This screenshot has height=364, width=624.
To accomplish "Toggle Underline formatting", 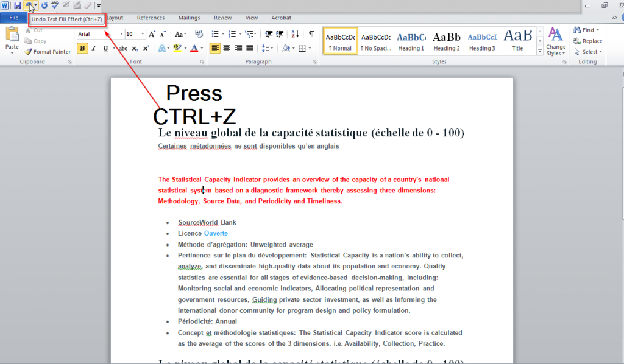I will tap(105, 48).
